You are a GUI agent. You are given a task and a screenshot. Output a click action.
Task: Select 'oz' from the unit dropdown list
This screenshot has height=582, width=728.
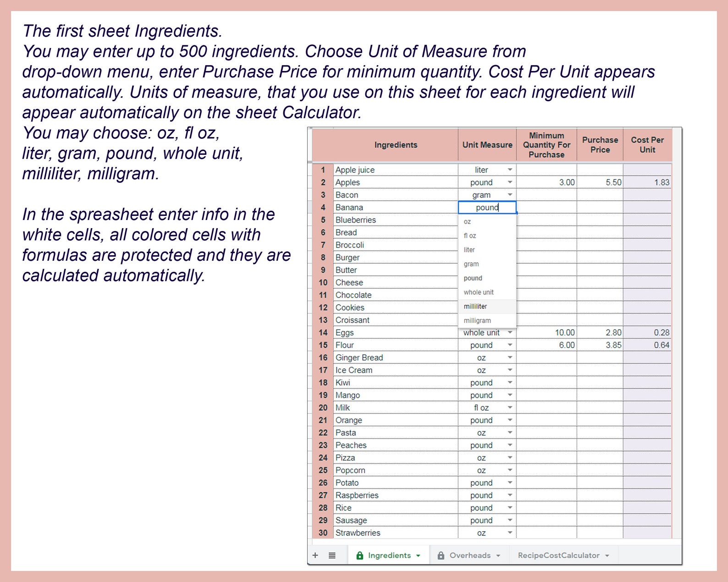[487, 221]
